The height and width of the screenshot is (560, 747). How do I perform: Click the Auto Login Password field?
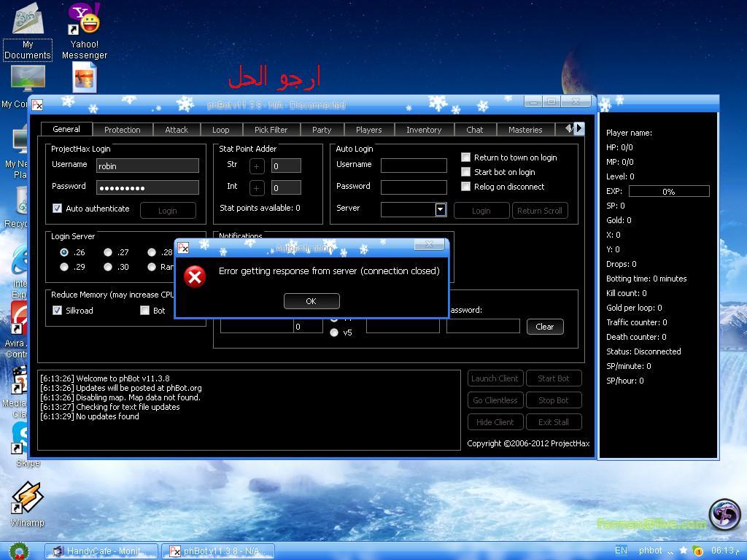pyautogui.click(x=414, y=187)
